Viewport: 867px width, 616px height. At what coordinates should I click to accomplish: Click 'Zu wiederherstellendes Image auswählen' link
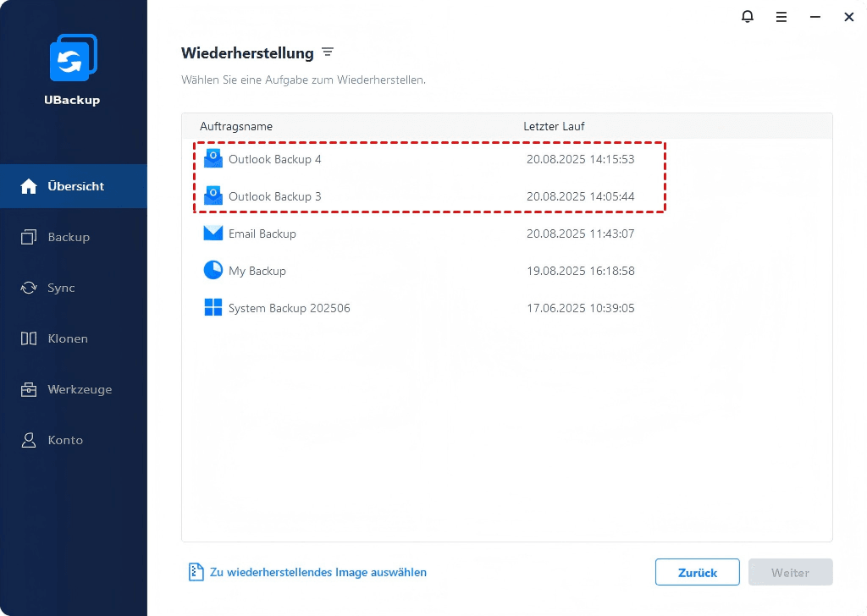pos(318,573)
